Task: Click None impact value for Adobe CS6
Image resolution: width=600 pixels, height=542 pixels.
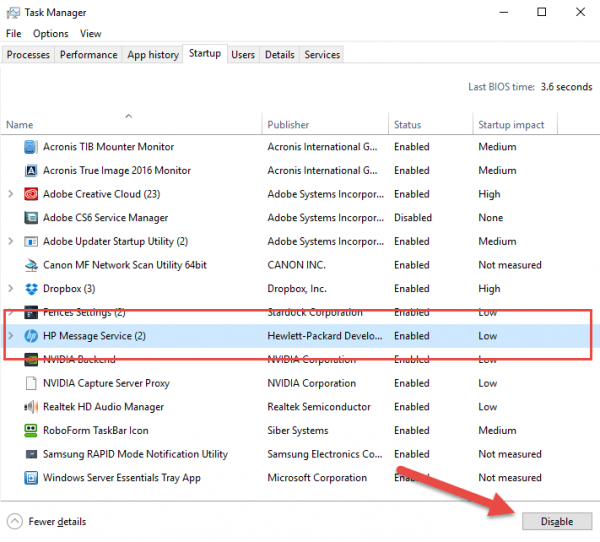Action: 491,217
